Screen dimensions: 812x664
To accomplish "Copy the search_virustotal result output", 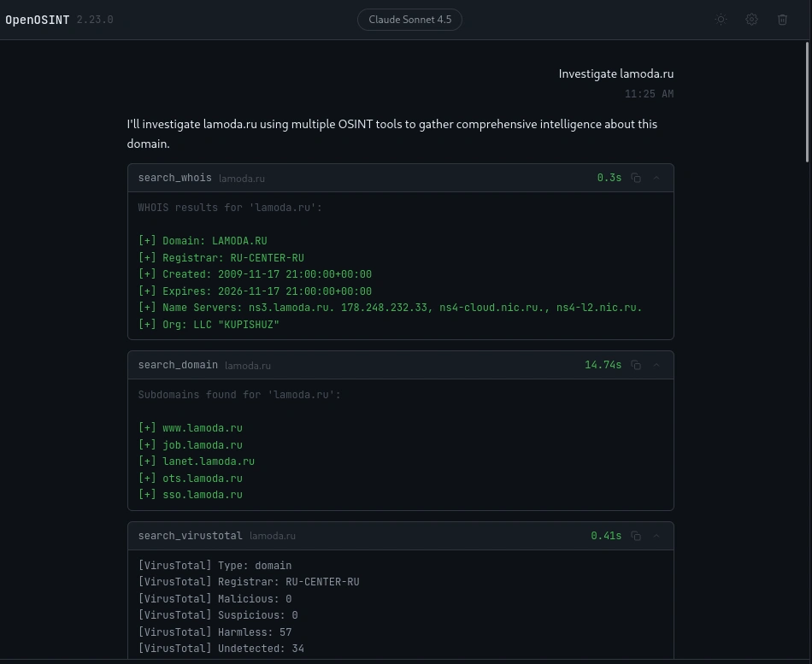I will coord(636,536).
